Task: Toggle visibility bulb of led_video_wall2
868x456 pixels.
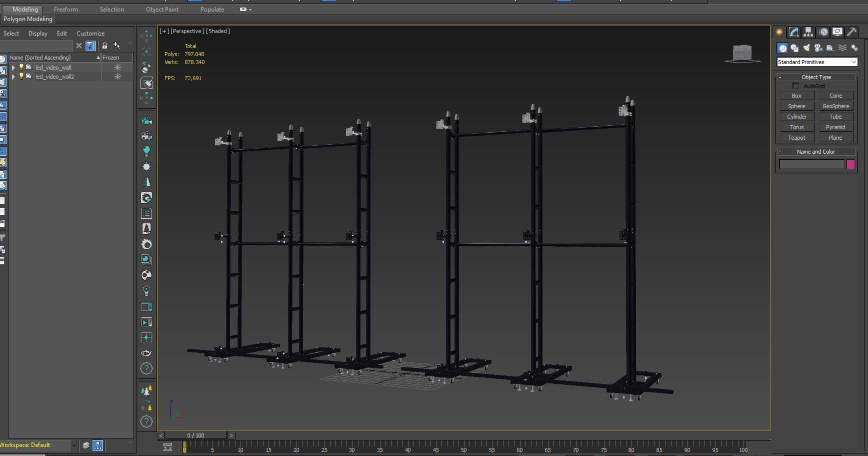Action: tap(21, 76)
